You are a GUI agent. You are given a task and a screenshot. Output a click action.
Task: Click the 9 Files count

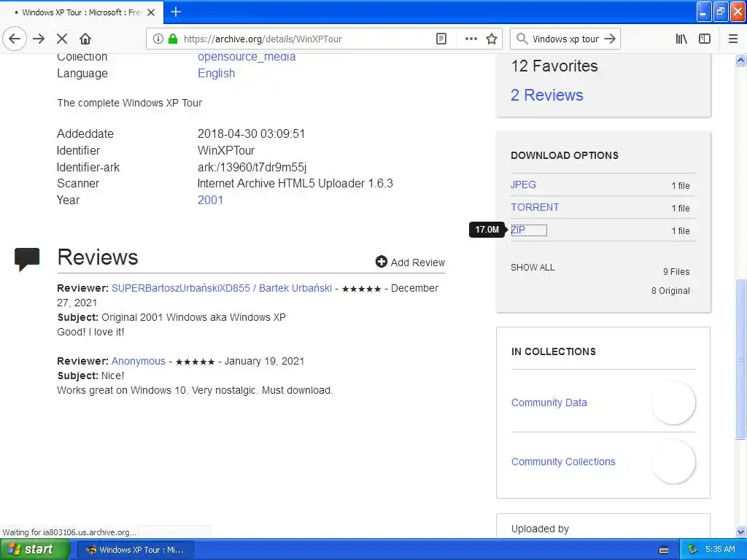pyautogui.click(x=676, y=271)
